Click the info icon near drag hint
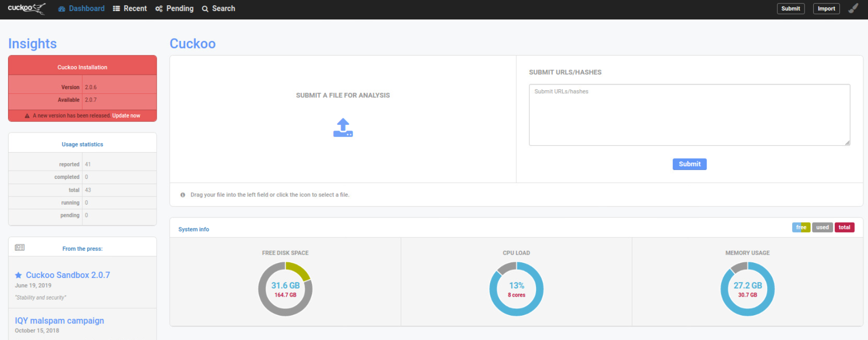Screen dimensions: 868x340 [182, 195]
